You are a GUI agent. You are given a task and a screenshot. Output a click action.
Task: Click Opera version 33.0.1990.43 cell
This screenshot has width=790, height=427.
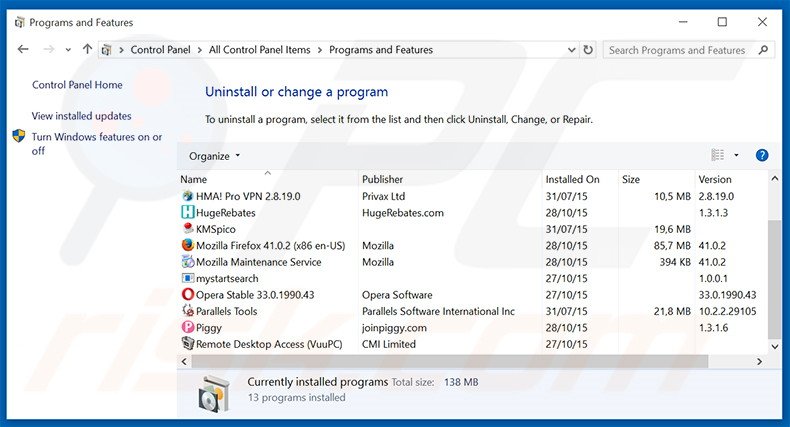click(x=727, y=295)
